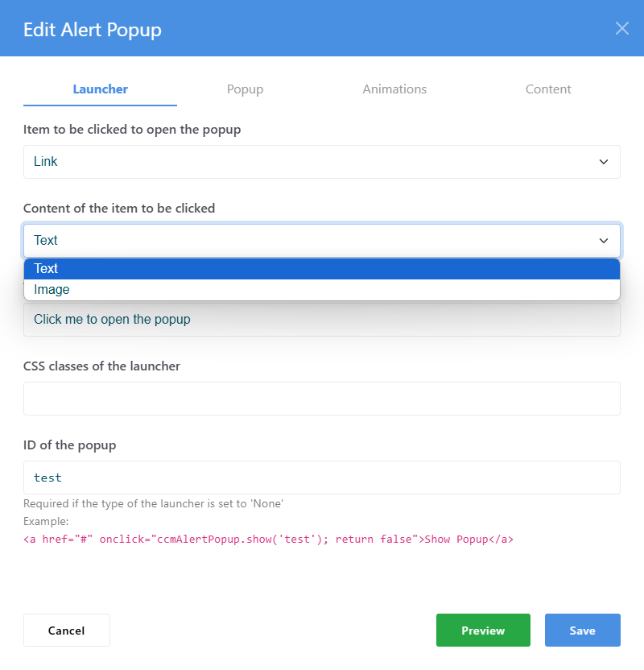Open the Link item type dropdown
644x670 pixels.
321,162
